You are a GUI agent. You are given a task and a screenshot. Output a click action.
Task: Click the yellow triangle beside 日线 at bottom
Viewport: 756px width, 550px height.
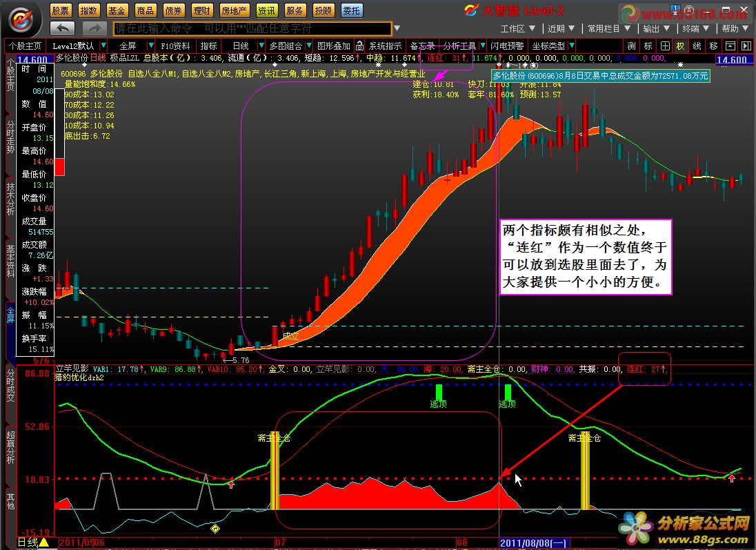tap(44, 542)
